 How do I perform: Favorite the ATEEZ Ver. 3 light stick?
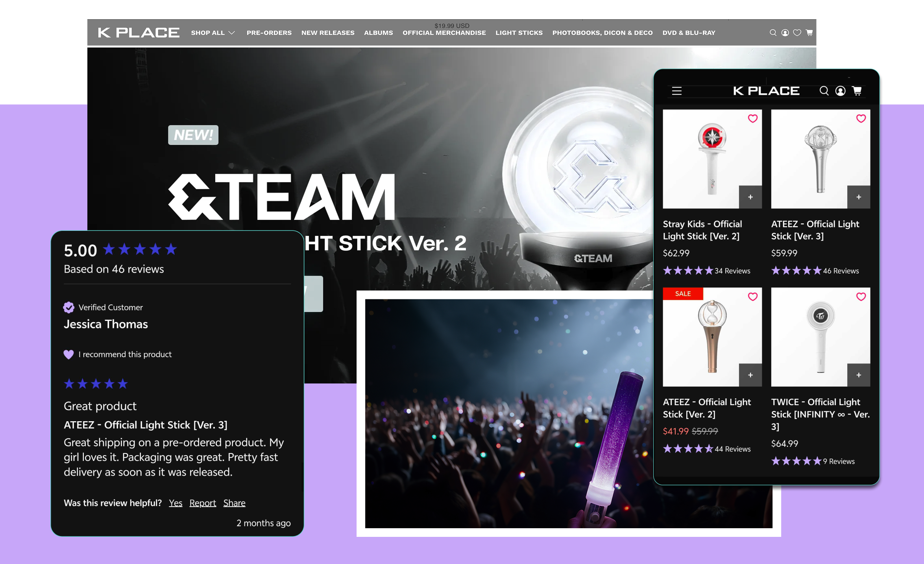pyautogui.click(x=861, y=119)
